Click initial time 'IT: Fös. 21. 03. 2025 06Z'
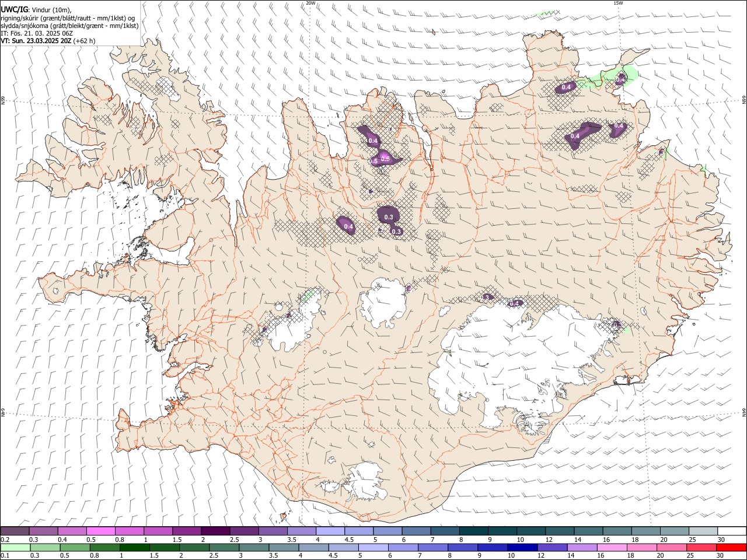 37,33
